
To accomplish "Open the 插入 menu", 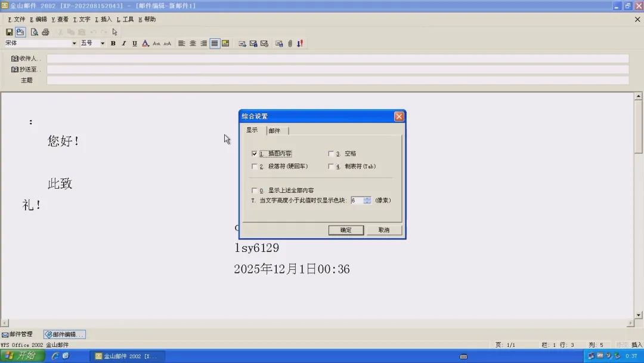I will (104, 19).
